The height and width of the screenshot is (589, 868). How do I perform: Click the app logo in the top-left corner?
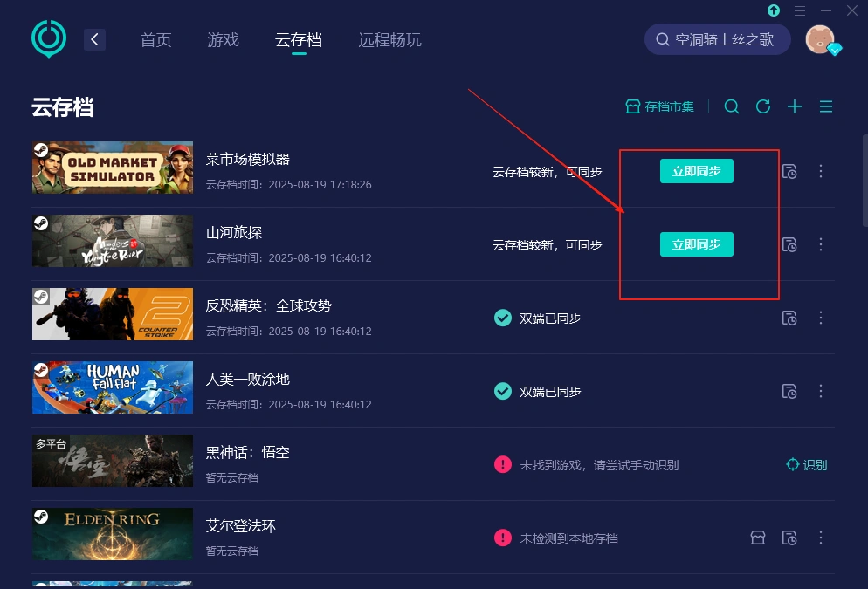[49, 39]
